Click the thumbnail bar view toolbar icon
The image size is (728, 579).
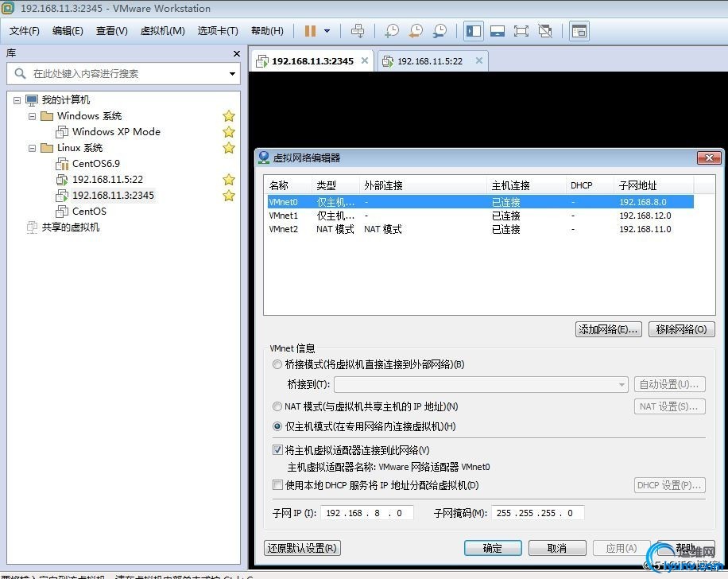pos(498,31)
